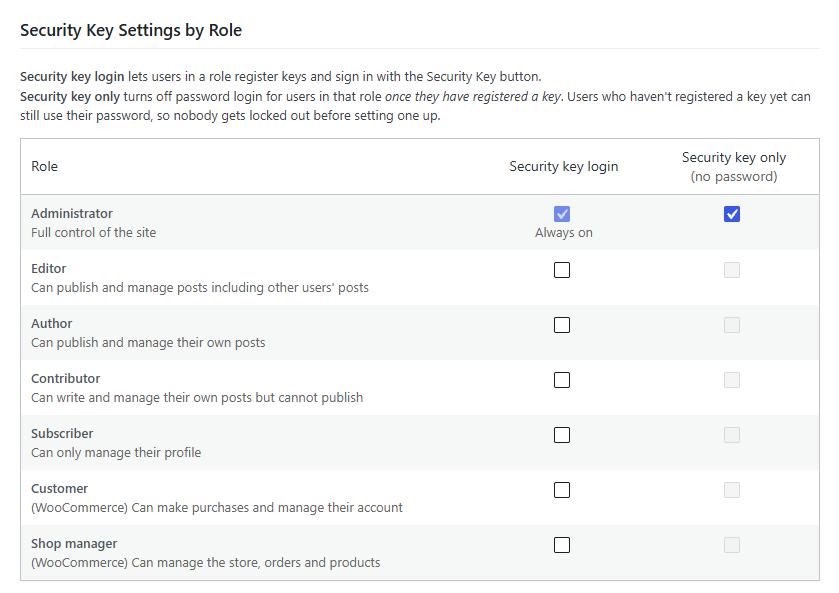Click the Author role name

(x=51, y=324)
